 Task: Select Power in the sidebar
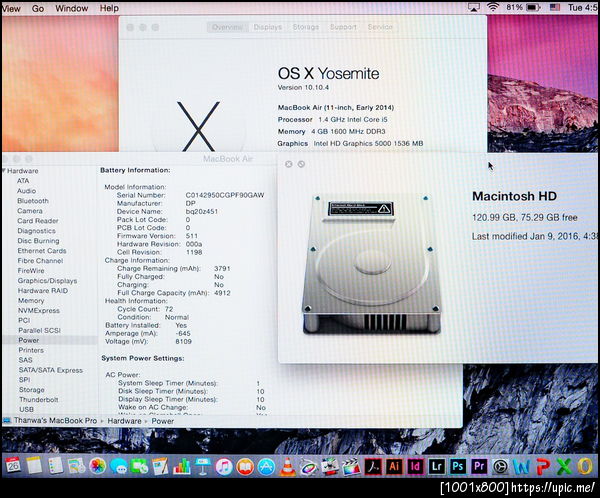point(29,340)
